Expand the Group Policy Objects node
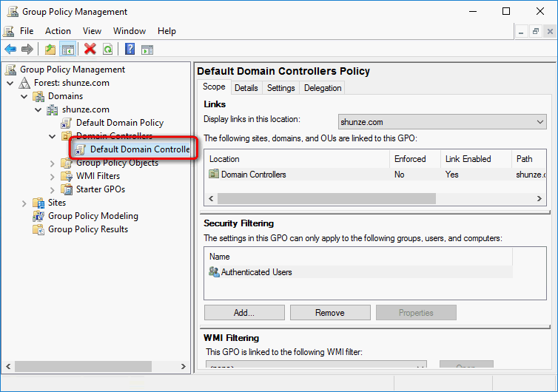 point(53,163)
